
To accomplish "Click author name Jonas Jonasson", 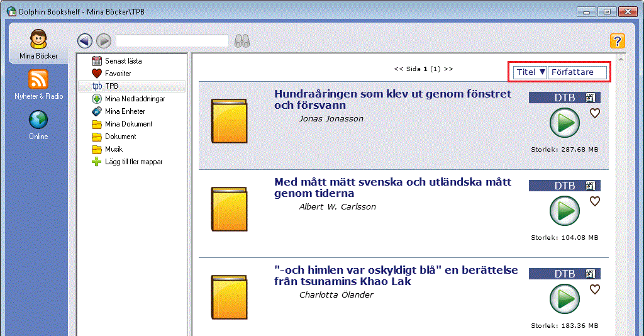I will (x=331, y=119).
